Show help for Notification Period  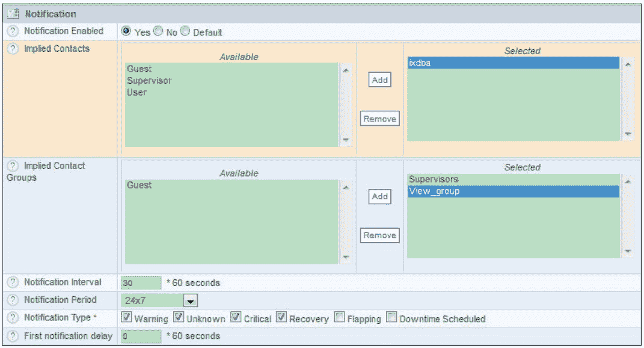pyautogui.click(x=12, y=300)
